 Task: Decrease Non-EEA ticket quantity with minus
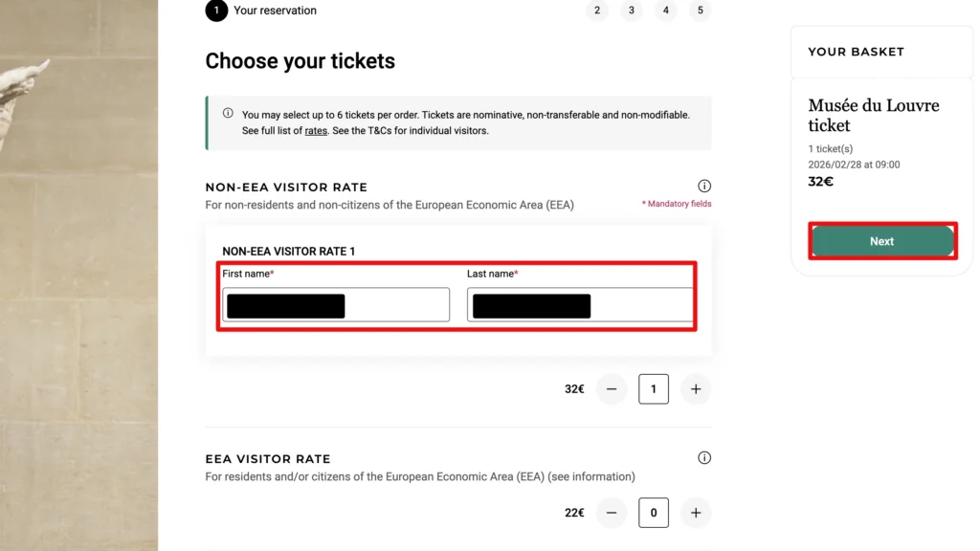point(612,389)
